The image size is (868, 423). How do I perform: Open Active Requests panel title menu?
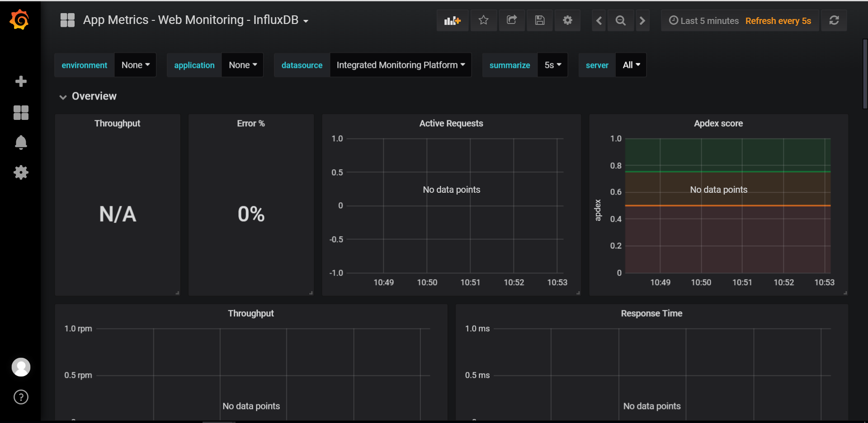pos(451,124)
